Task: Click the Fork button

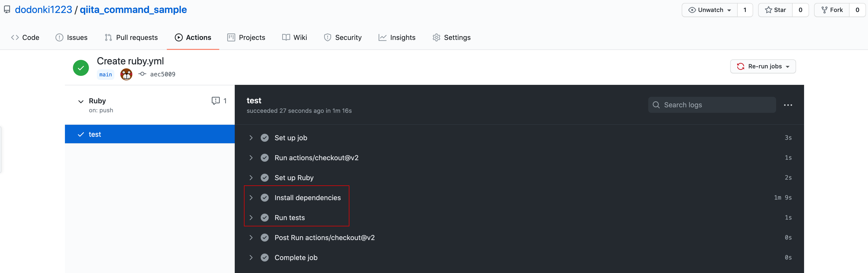Action: pyautogui.click(x=832, y=10)
